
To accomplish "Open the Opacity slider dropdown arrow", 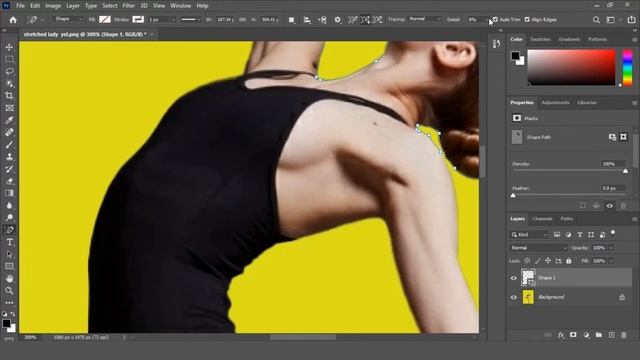I will pyautogui.click(x=611, y=248).
